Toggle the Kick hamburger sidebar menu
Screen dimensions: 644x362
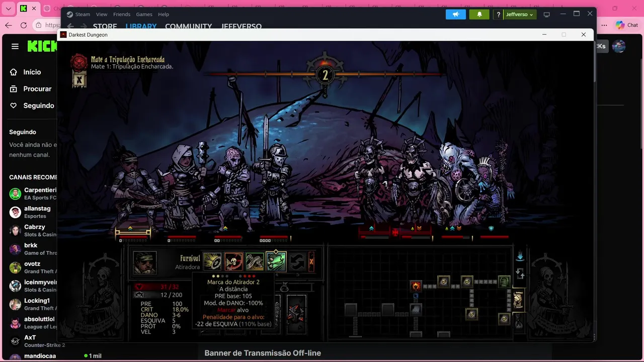pyautogui.click(x=15, y=46)
